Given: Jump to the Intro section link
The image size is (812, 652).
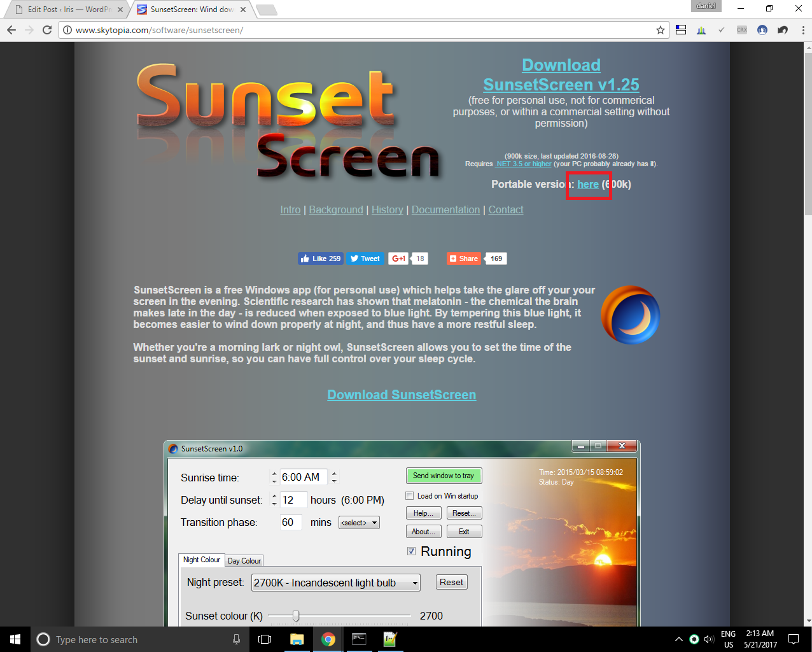Looking at the screenshot, I should [290, 209].
